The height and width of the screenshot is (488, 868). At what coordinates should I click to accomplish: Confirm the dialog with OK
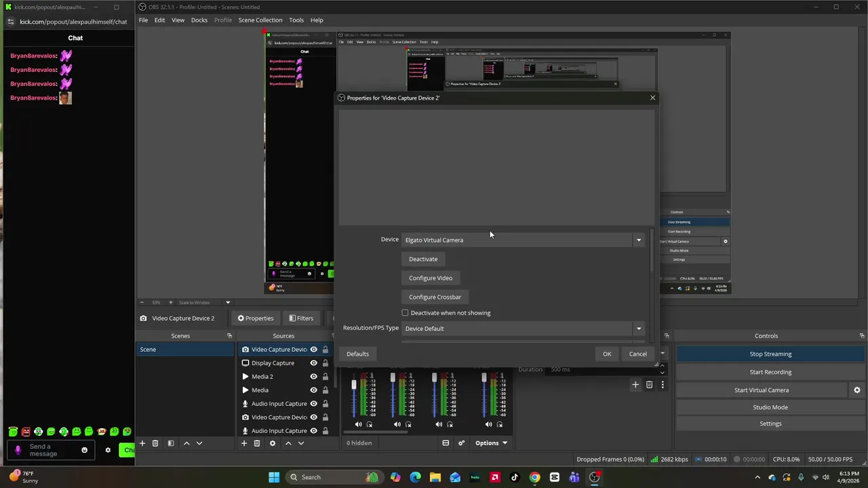(x=607, y=354)
